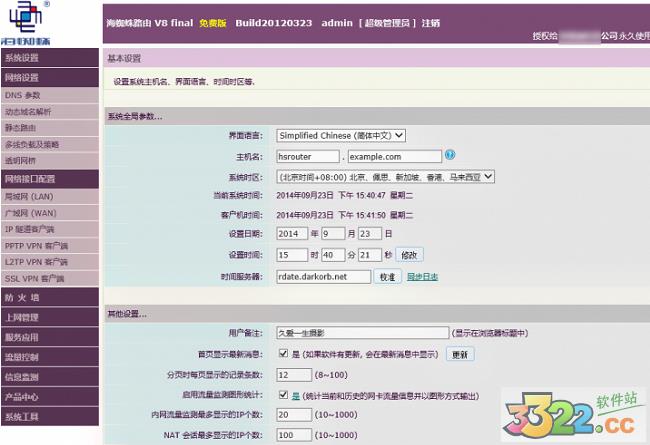650x445 pixels.
Task: Open the interface language dropdown
Action: click(x=341, y=136)
